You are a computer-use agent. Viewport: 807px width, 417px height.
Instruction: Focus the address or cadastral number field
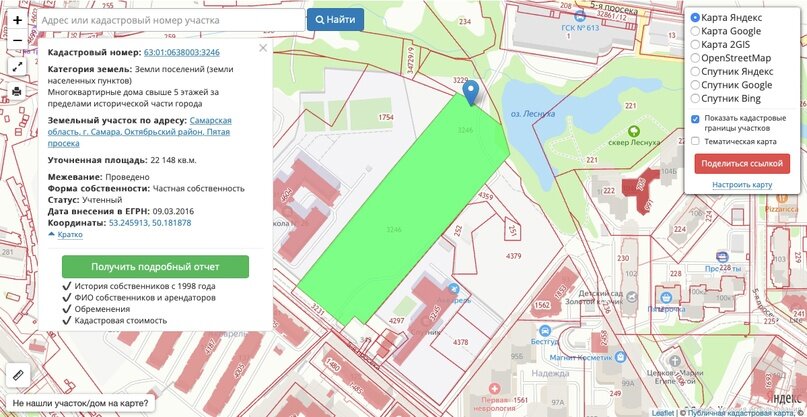171,20
